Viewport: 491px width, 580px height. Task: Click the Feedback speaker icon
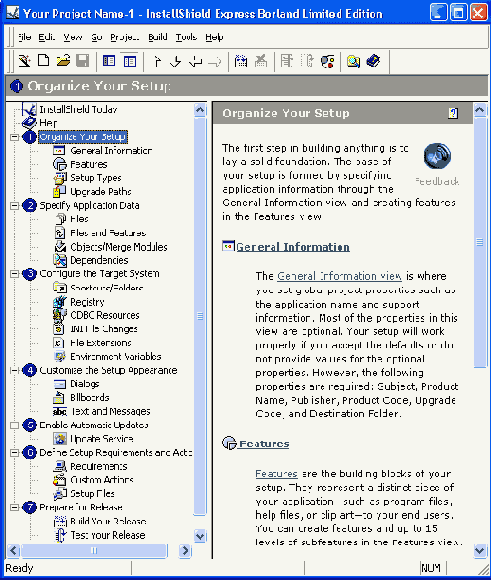[x=437, y=156]
